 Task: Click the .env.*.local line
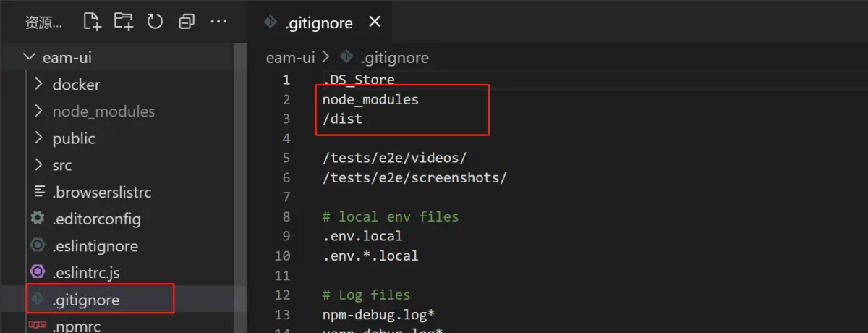pos(370,256)
